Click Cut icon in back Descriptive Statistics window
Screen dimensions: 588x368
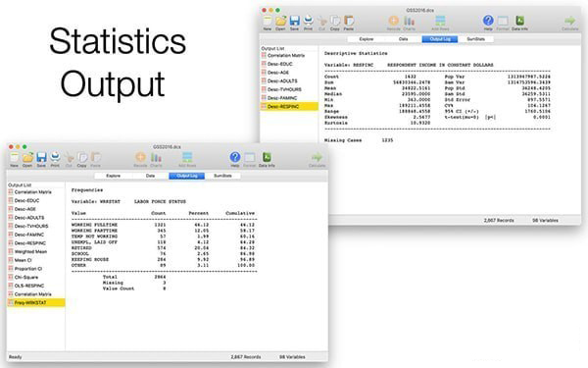click(x=321, y=21)
